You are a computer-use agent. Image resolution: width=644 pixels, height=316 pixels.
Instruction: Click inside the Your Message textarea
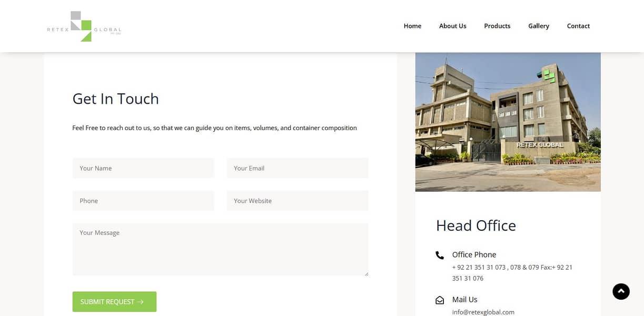click(x=220, y=249)
